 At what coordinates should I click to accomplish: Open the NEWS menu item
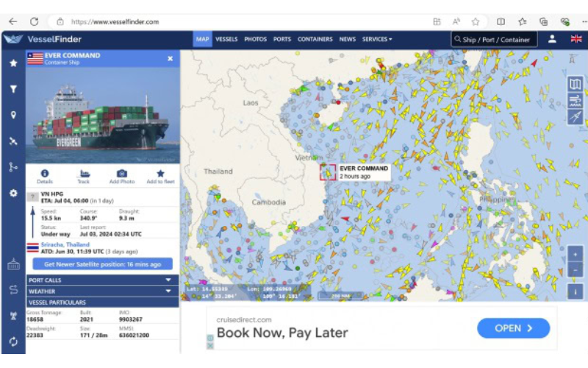[x=347, y=39]
